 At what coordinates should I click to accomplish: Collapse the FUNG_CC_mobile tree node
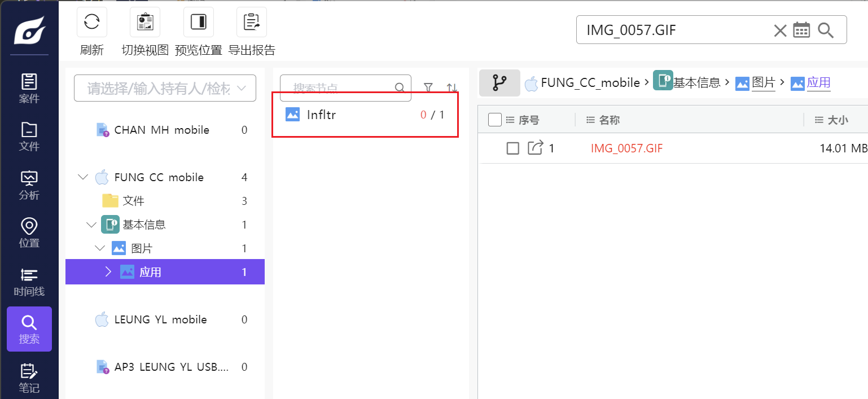[84, 177]
